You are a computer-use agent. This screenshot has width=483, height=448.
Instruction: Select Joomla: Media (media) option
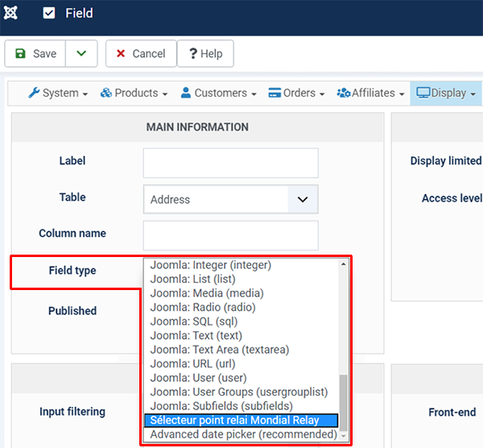[242, 293]
